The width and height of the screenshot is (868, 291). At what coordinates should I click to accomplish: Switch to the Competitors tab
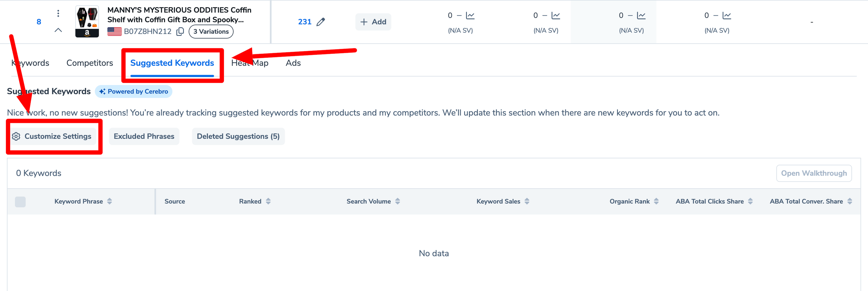[90, 63]
